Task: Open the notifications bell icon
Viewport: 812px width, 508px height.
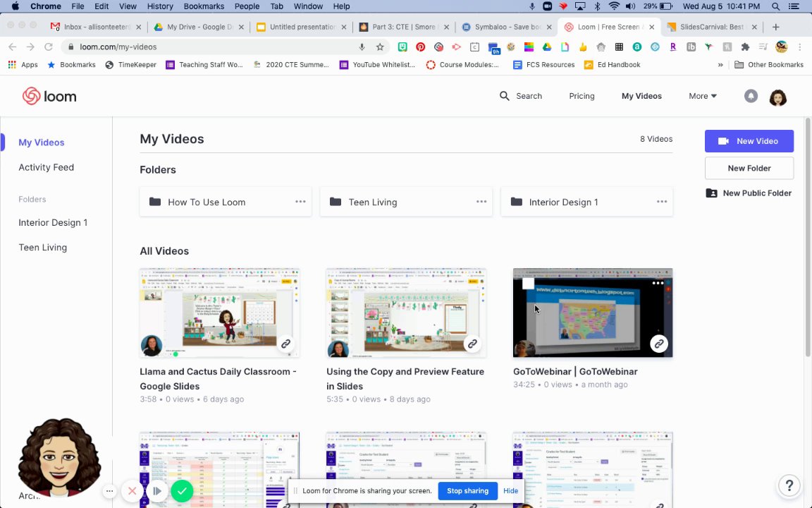Action: tap(751, 96)
